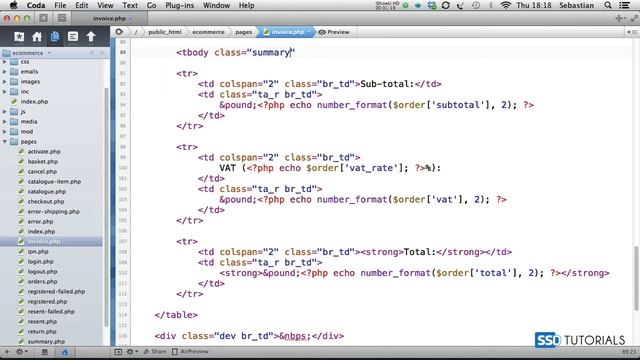Open the Window menu

coord(216,5)
